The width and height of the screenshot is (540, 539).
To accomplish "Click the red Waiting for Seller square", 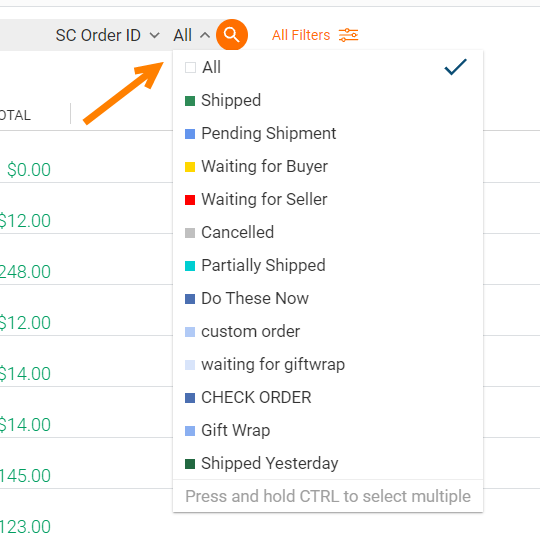I will click(x=190, y=200).
